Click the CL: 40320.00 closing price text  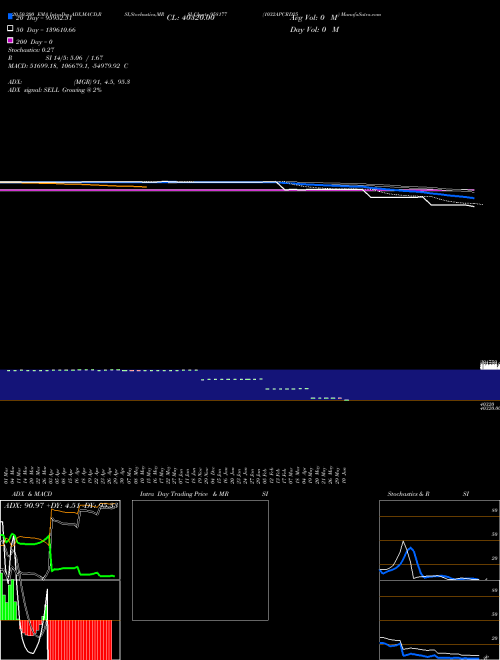191,18
